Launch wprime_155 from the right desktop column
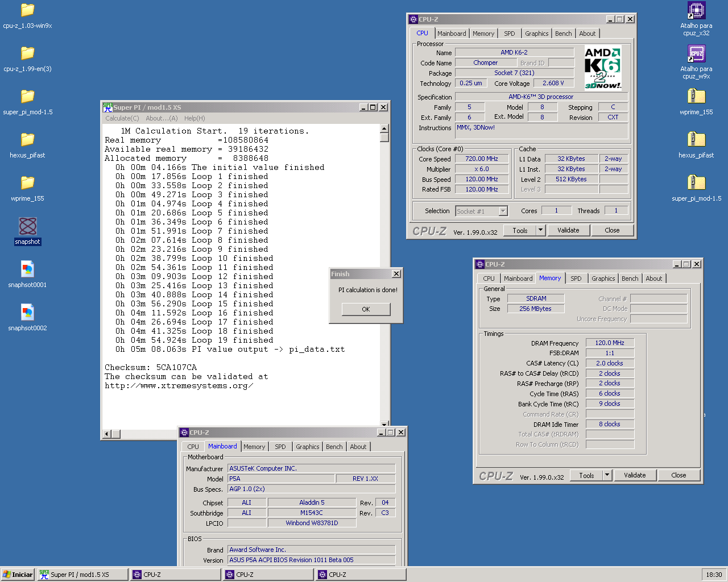 (x=696, y=99)
